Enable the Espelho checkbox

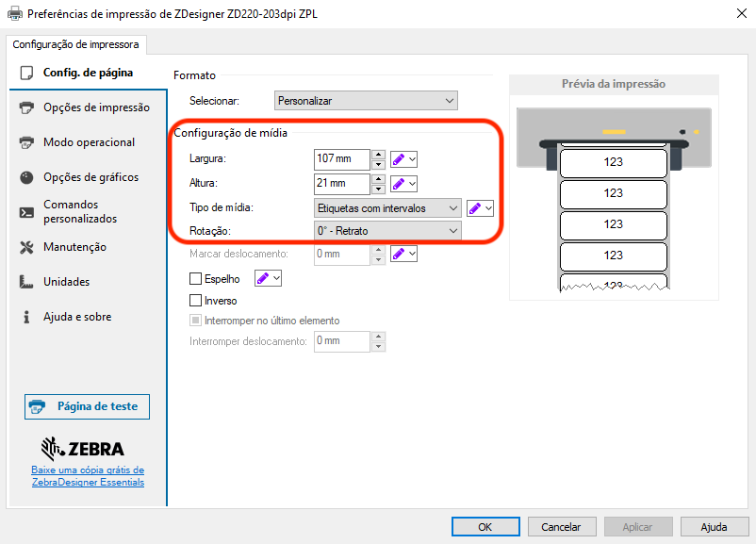(x=196, y=279)
